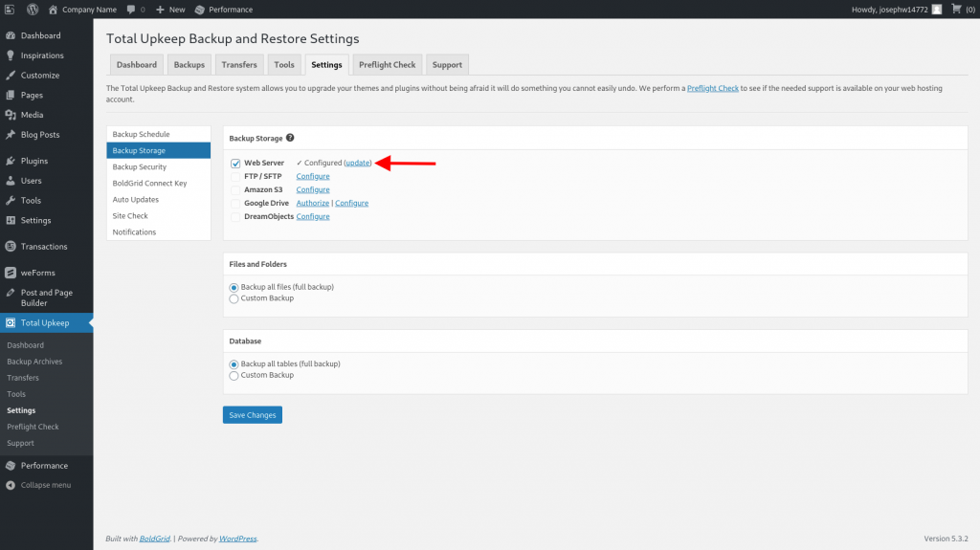980x550 pixels.
Task: Uncheck the Web Server storage checkbox
Action: pyautogui.click(x=235, y=164)
